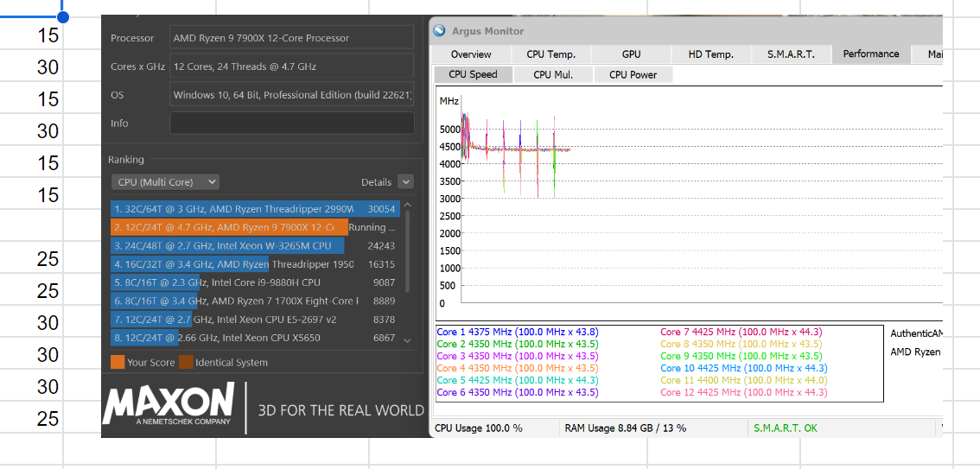Select the Performance tab
The image size is (980, 469).
(x=870, y=54)
